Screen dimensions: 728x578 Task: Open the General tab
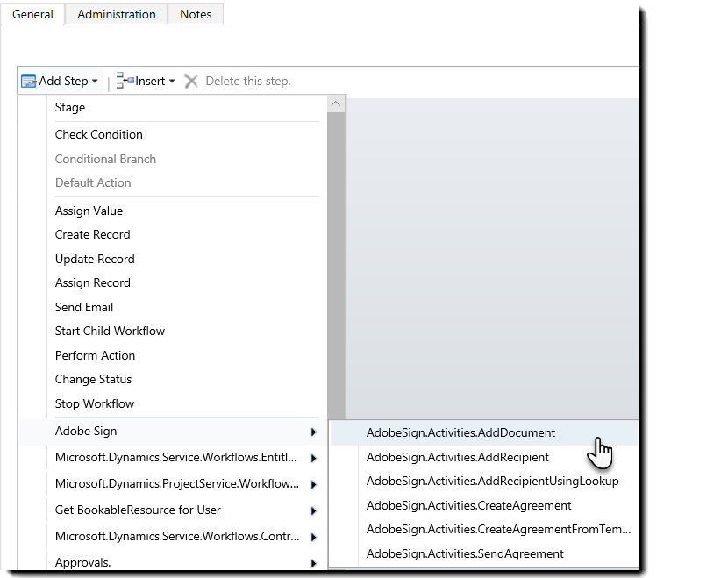click(32, 13)
